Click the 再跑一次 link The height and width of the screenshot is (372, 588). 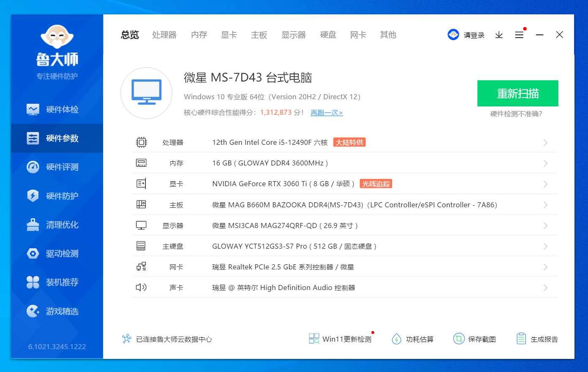coord(327,113)
